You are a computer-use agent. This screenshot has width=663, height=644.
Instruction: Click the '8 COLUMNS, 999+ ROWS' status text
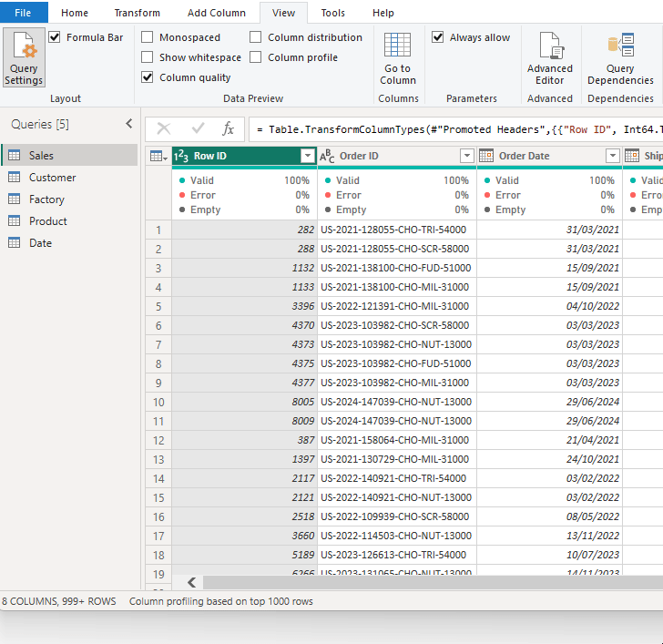(x=59, y=601)
